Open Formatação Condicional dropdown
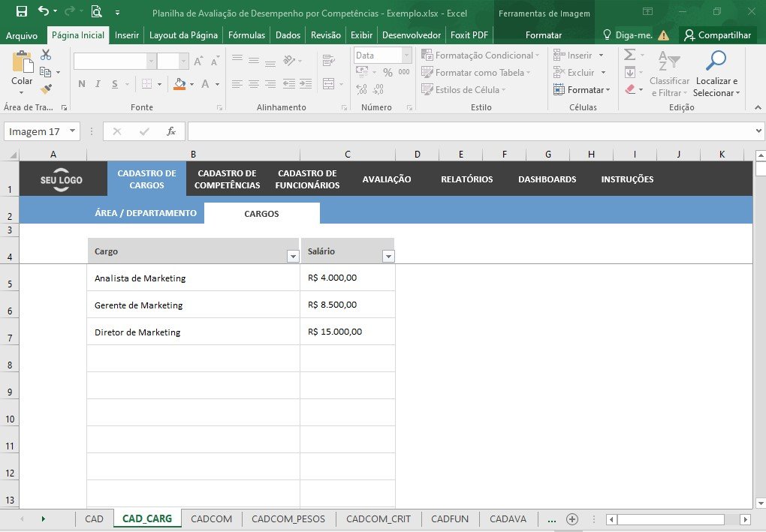The width and height of the screenshot is (766, 532). pyautogui.click(x=481, y=56)
